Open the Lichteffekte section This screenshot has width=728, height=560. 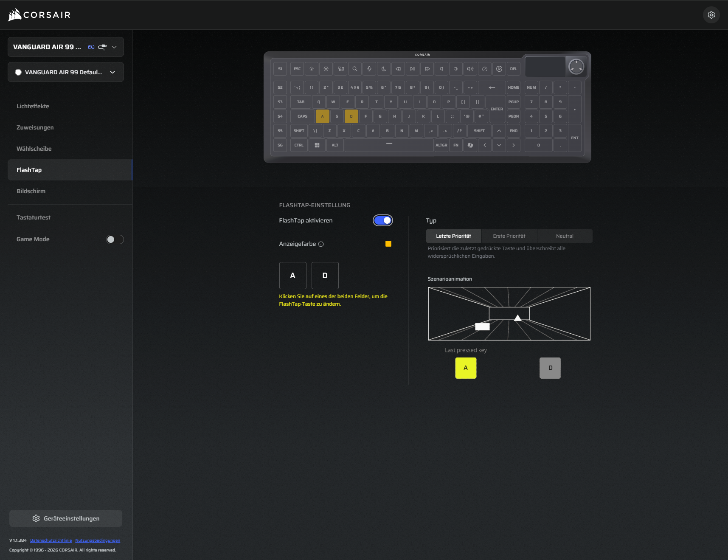(33, 106)
